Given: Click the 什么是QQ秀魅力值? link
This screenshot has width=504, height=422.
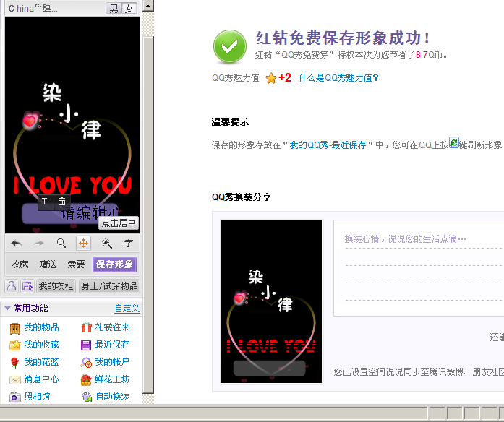Looking at the screenshot, I should point(338,78).
